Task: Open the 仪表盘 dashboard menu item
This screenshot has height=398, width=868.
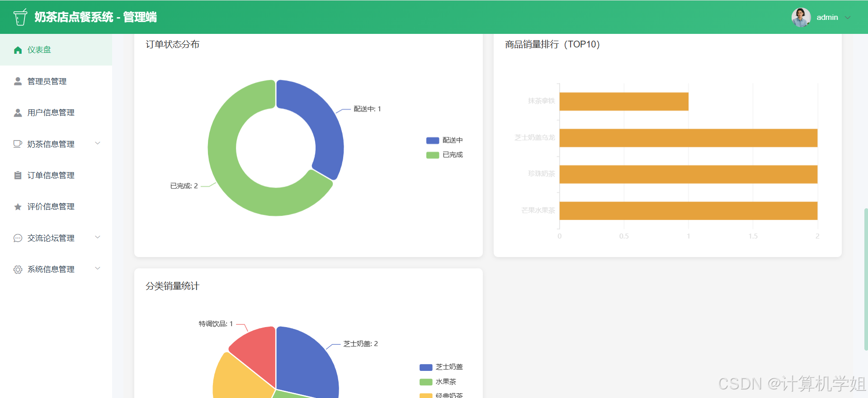Action: click(56, 50)
